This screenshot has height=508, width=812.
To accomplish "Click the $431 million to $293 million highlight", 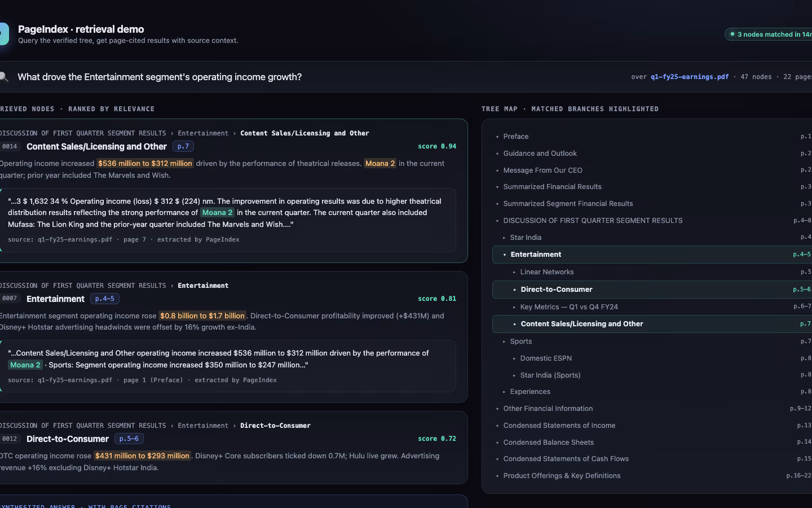I will coord(142,456).
